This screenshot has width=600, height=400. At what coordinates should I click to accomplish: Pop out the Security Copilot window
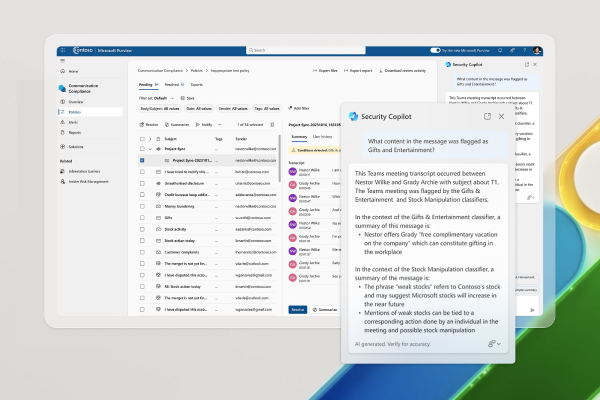(487, 117)
